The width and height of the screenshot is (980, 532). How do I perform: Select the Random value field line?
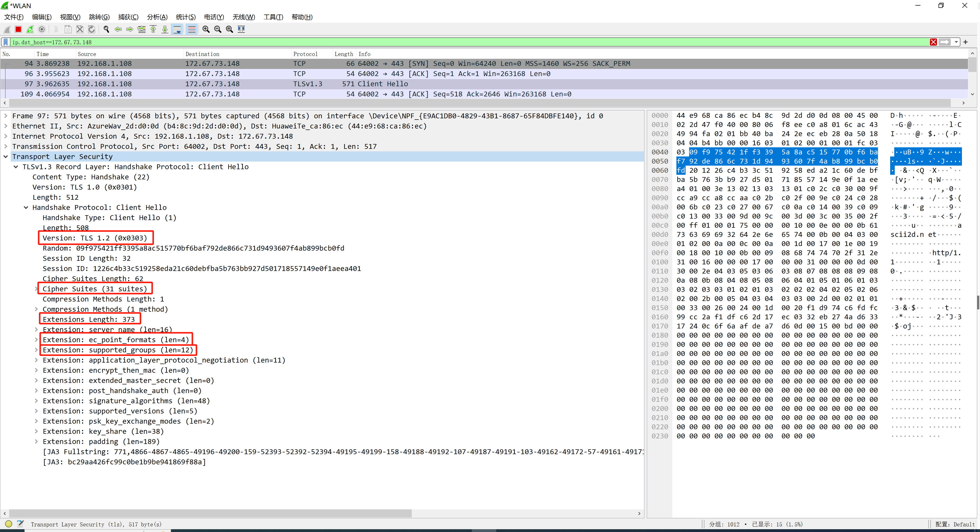click(x=193, y=248)
